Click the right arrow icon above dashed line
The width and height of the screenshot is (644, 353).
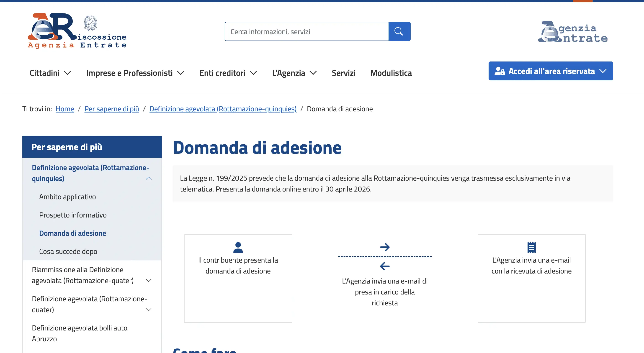coord(384,247)
